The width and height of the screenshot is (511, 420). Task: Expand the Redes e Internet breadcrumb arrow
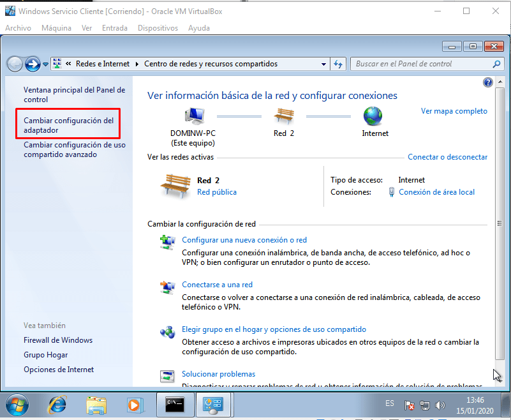(135, 64)
